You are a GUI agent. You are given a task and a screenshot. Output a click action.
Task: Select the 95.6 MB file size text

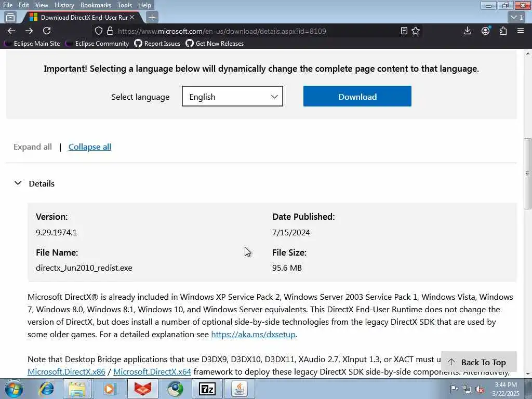point(287,268)
